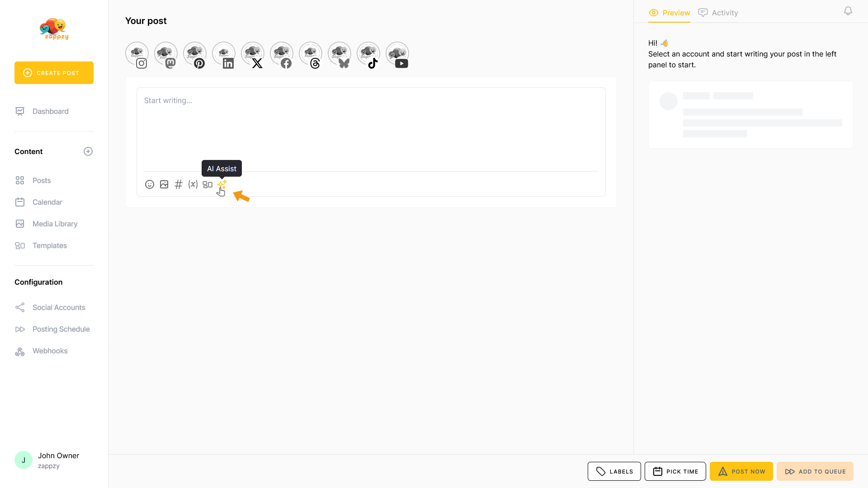
Task: Open the Labels selector
Action: [x=614, y=471]
